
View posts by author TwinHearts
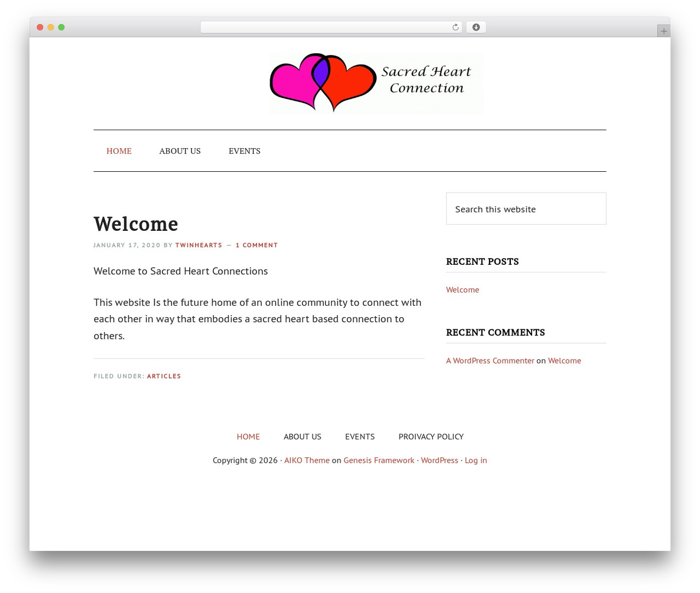click(199, 245)
